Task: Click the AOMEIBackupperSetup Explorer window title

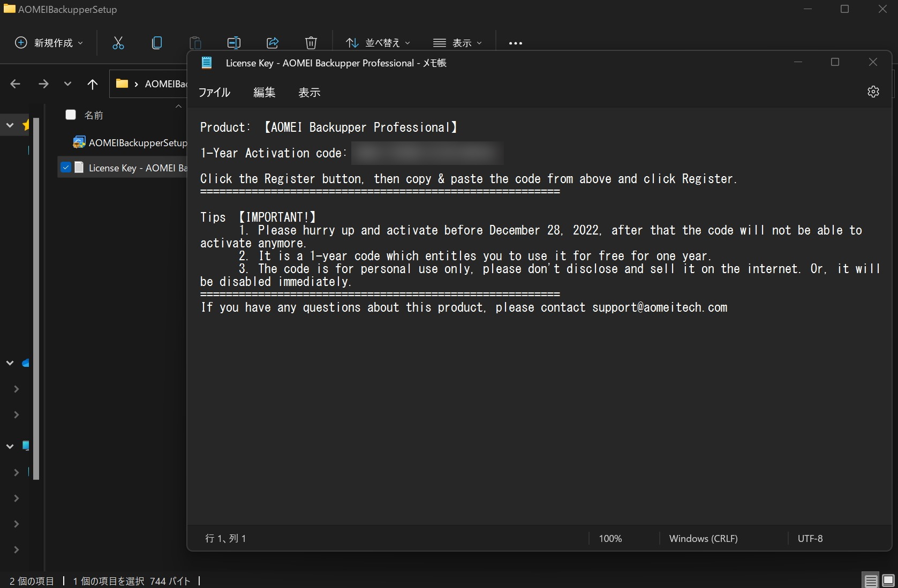Action: coord(67,9)
